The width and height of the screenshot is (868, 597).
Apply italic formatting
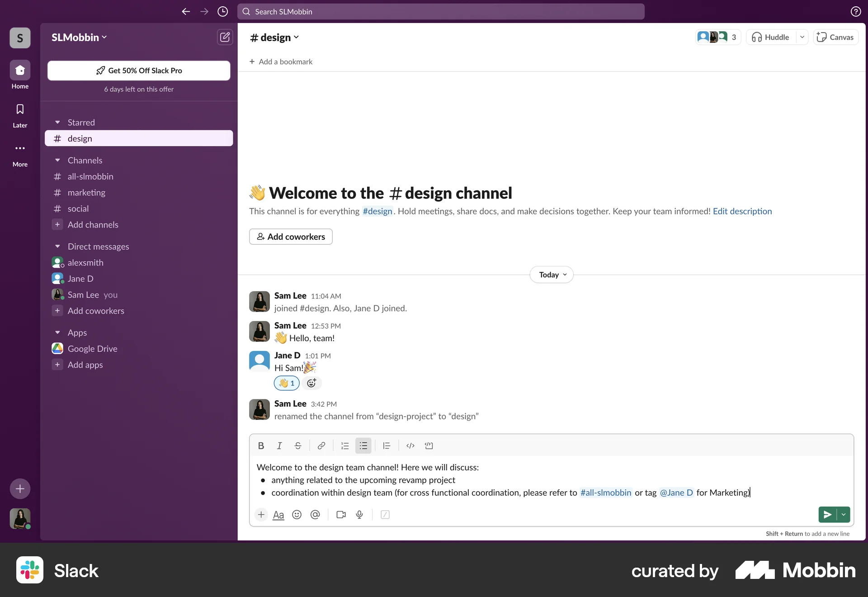(x=279, y=445)
